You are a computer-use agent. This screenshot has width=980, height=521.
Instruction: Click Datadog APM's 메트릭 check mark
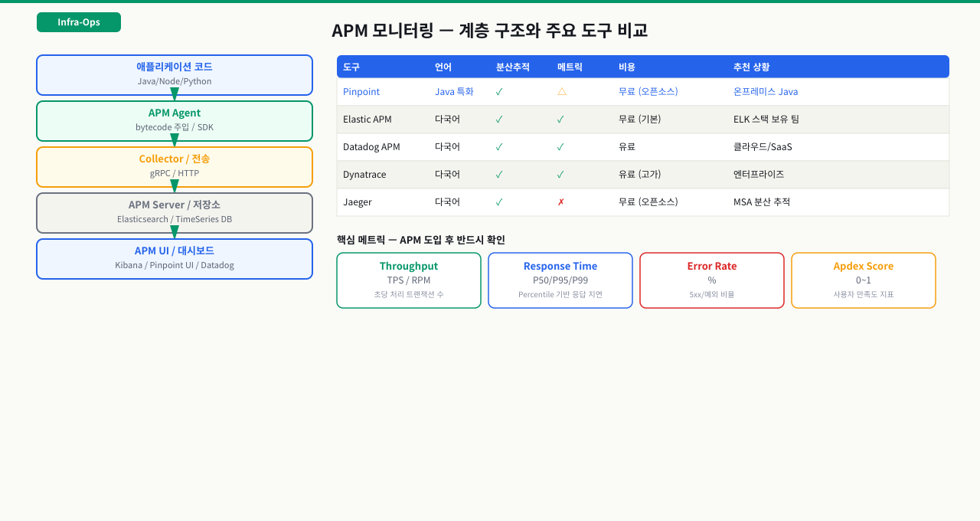[x=560, y=147]
